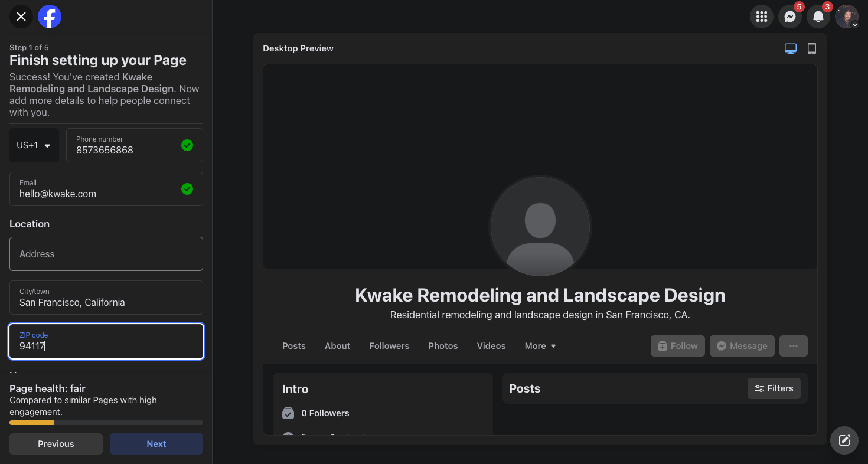
Task: Click the '0 Followers' text
Action: click(x=325, y=413)
